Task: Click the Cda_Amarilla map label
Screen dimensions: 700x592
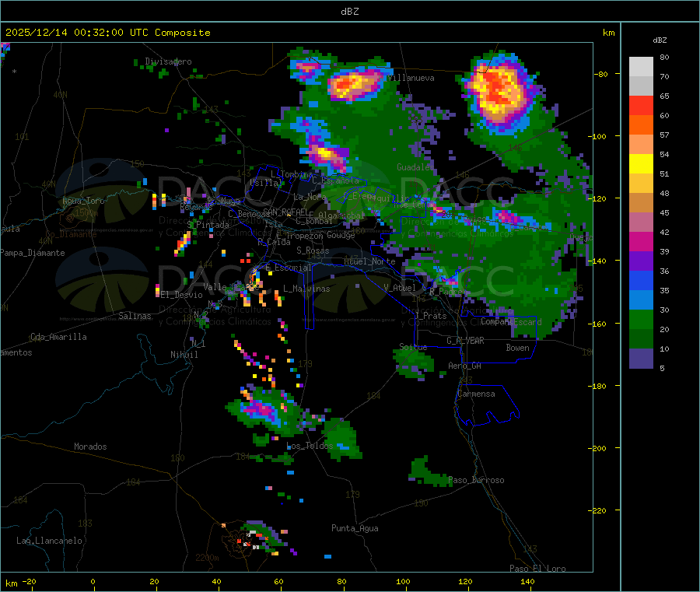Action: click(x=58, y=337)
